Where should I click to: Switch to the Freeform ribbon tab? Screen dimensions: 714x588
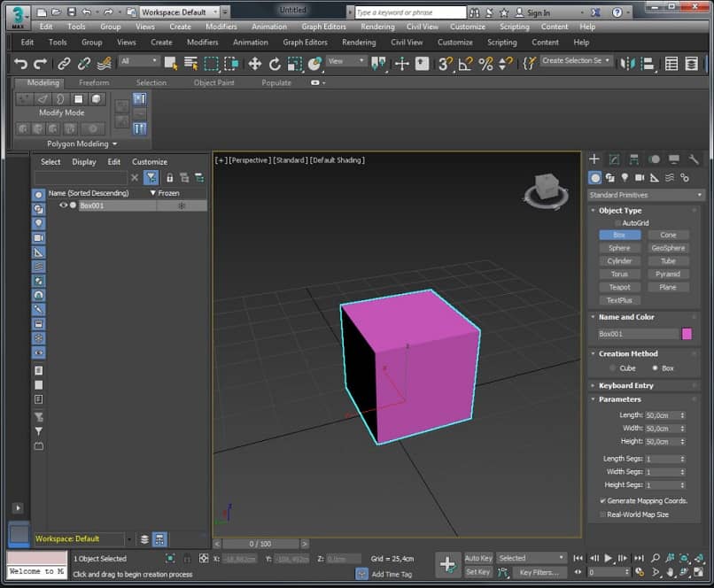point(94,82)
